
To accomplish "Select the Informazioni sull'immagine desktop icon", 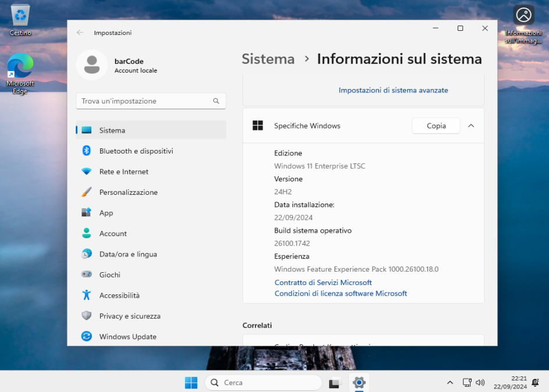I will 523,24.
